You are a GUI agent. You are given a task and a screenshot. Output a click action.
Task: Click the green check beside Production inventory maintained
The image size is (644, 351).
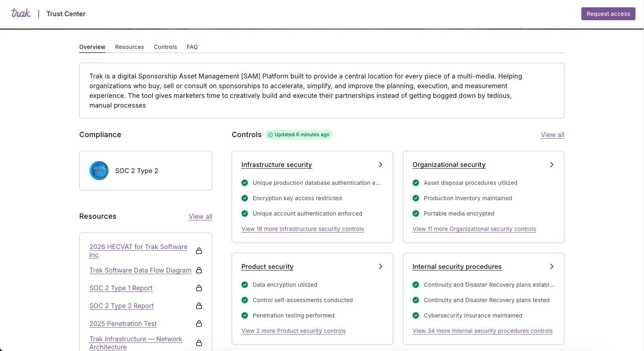[416, 198]
